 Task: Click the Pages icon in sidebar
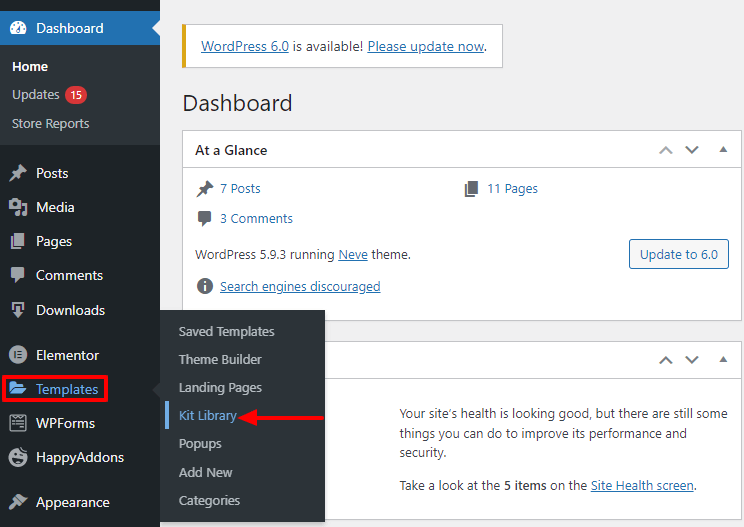click(x=18, y=241)
